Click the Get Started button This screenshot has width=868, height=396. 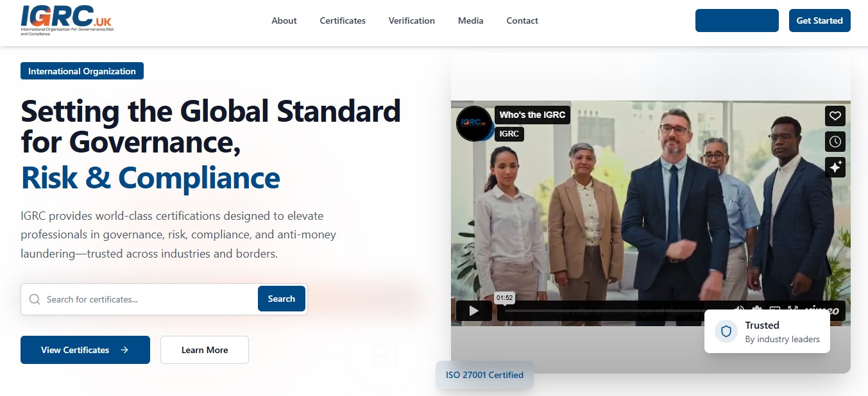[x=819, y=21]
